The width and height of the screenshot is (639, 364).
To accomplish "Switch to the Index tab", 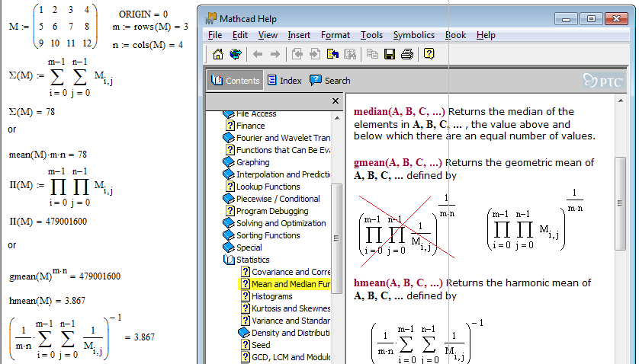I will (x=284, y=81).
